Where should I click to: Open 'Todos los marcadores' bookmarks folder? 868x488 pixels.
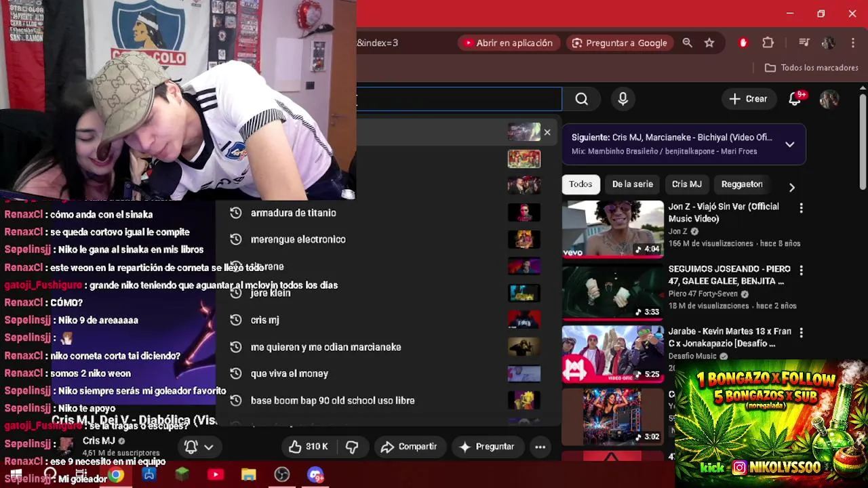click(812, 68)
